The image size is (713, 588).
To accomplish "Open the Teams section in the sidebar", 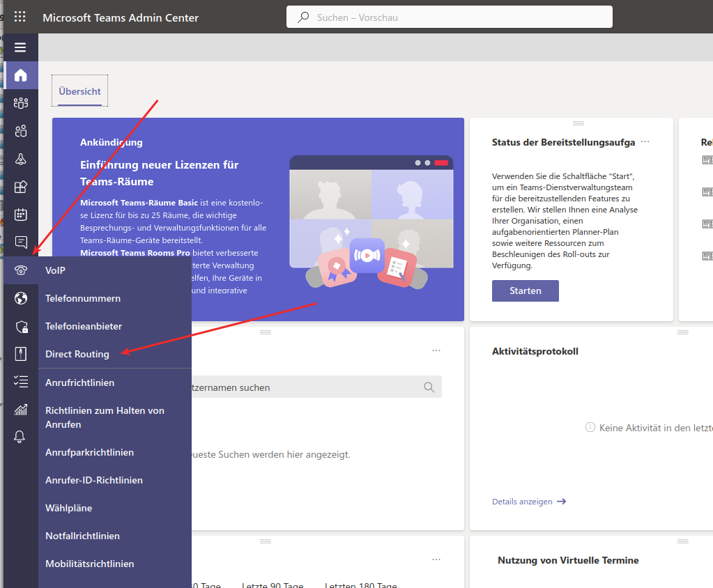I will coord(21,103).
